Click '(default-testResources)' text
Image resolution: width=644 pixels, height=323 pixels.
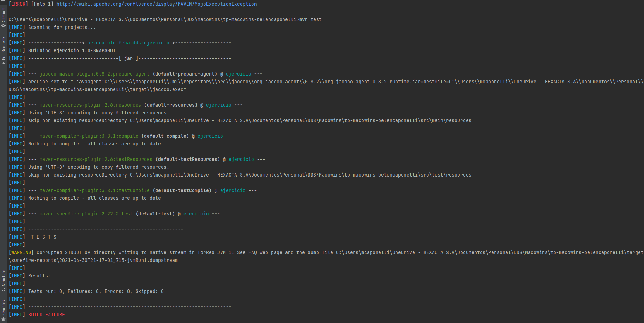(187, 160)
